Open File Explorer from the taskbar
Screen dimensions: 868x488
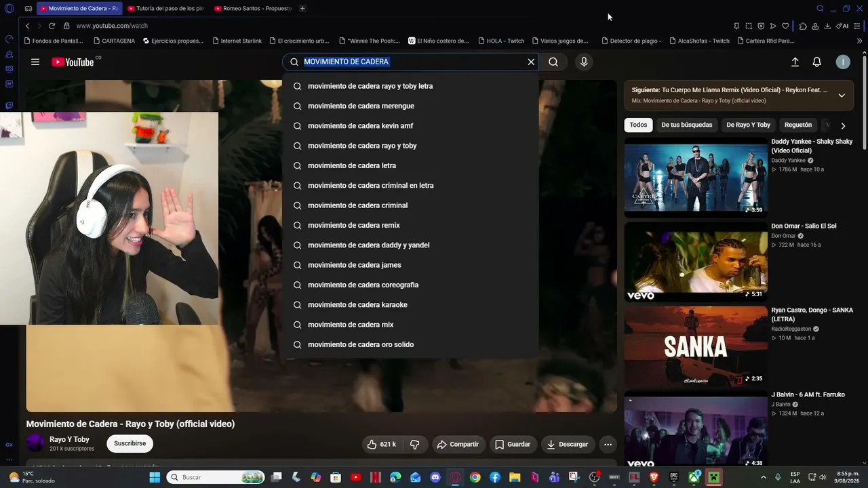tap(515, 477)
